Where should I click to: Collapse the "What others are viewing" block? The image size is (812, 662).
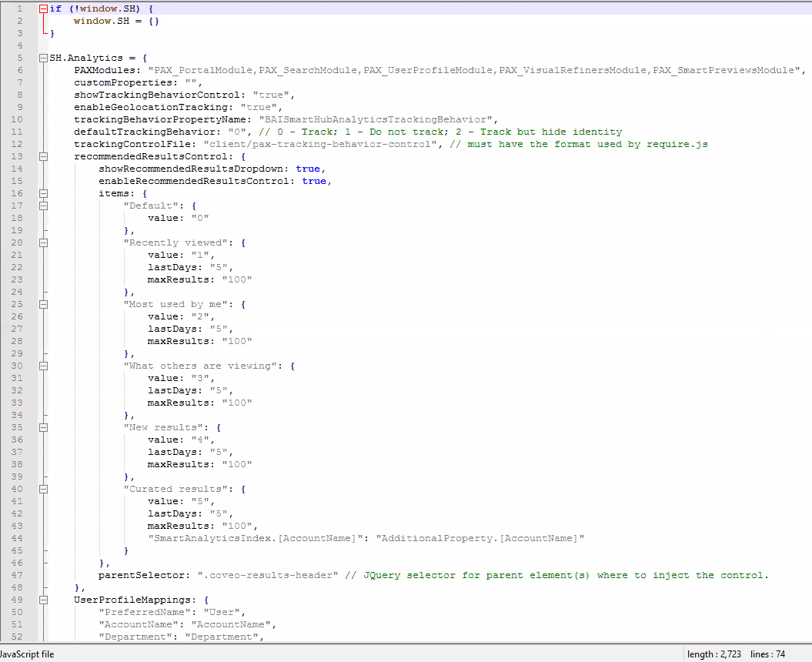click(x=43, y=366)
